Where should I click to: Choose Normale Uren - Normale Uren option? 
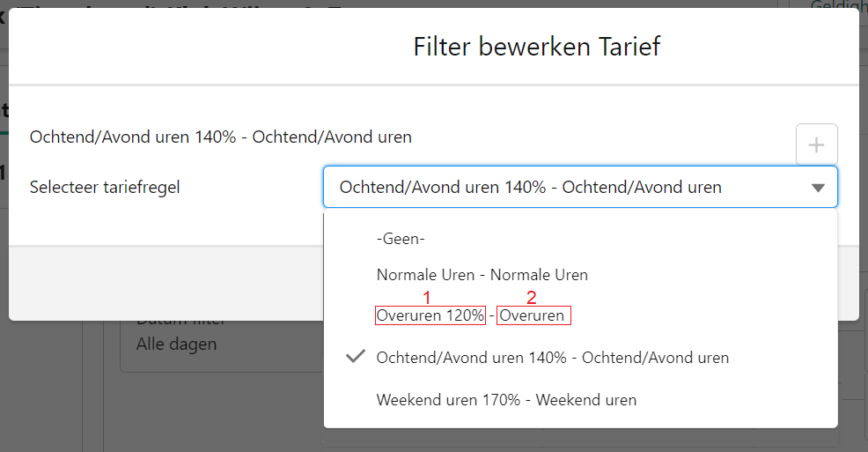point(580,275)
